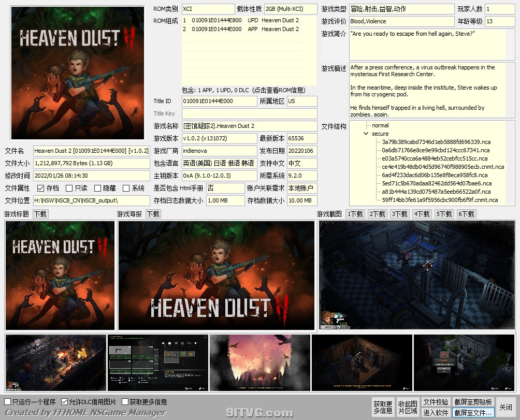
Task: Toggle the 存档 file attribute checkbox
Action: [41, 189]
